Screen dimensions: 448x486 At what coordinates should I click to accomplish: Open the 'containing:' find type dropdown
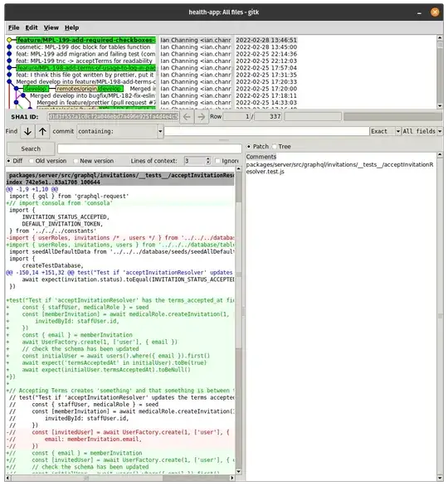pyautogui.click(x=160, y=131)
